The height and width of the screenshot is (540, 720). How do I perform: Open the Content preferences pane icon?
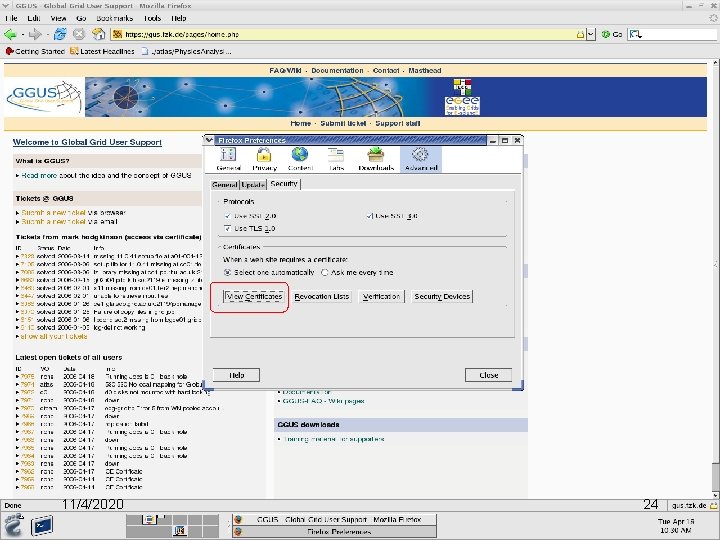[300, 159]
